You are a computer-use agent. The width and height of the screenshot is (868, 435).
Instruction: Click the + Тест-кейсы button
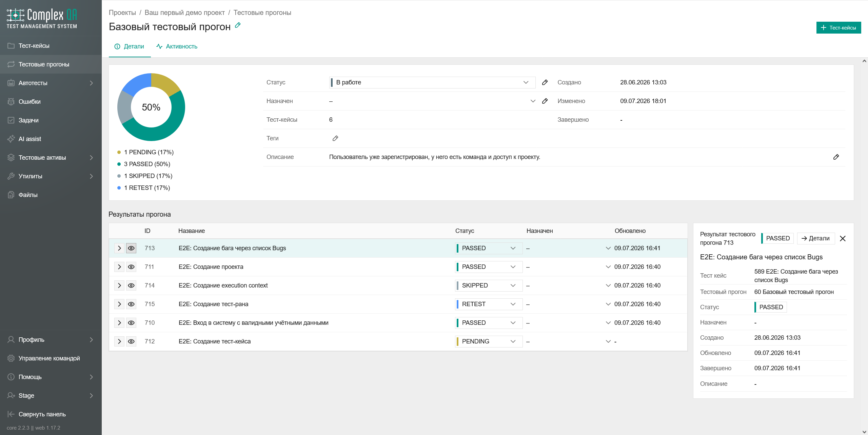(839, 28)
